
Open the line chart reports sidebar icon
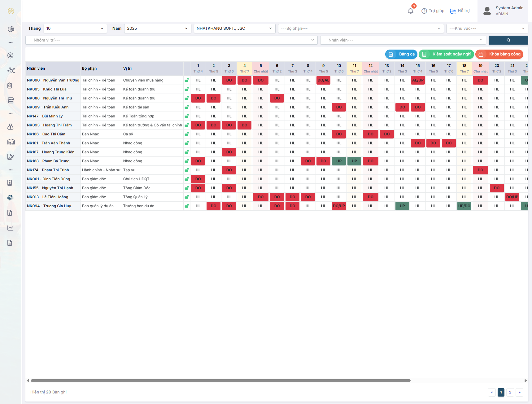tap(11, 228)
